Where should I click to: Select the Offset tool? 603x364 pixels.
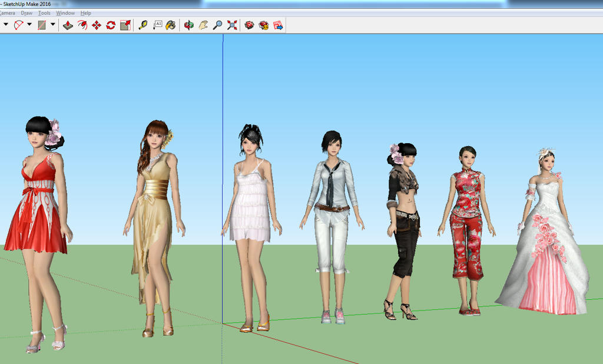point(82,25)
